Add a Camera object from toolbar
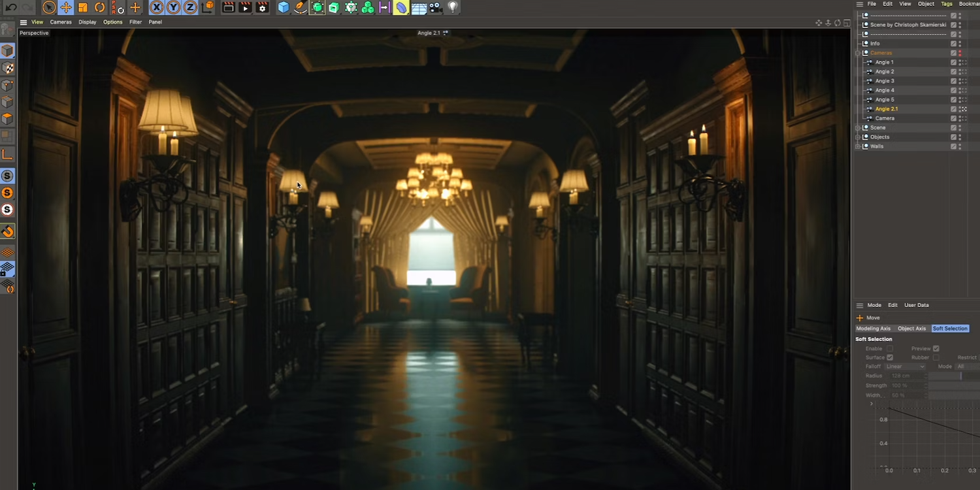Viewport: 980px width, 490px height. click(436, 7)
